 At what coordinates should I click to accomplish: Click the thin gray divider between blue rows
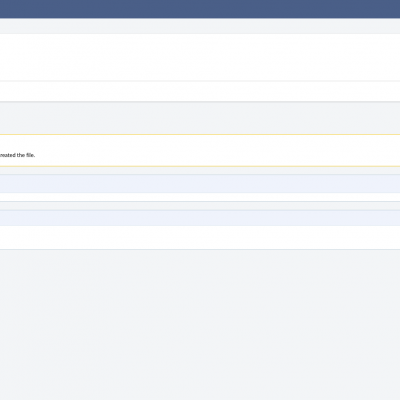coord(200,206)
